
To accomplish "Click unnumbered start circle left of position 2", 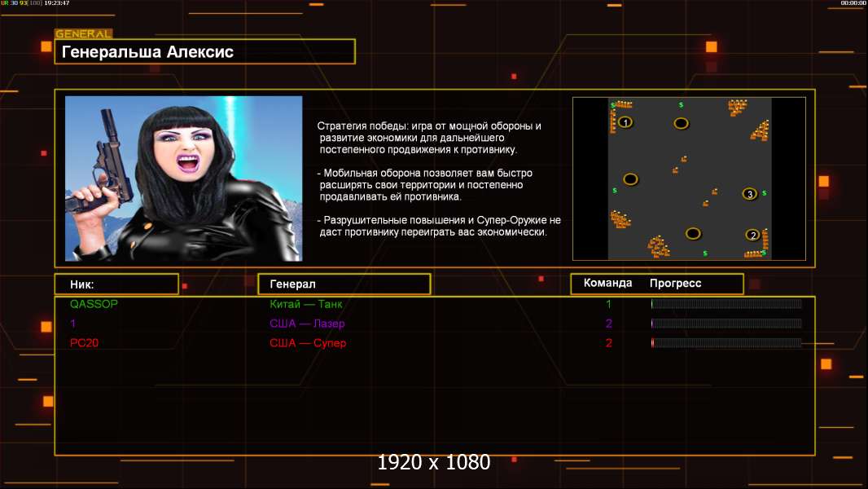I will 693,234.
